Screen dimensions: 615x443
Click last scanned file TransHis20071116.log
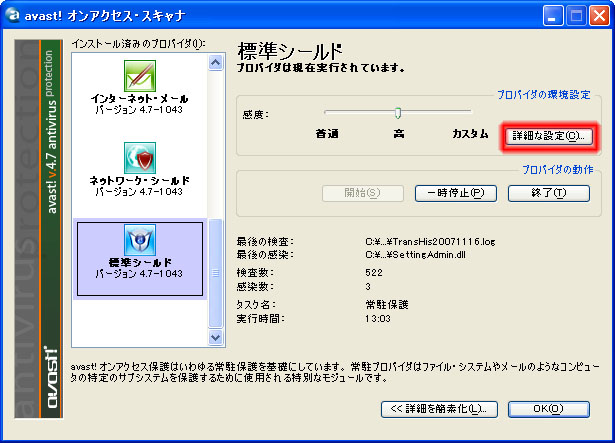[430, 241]
